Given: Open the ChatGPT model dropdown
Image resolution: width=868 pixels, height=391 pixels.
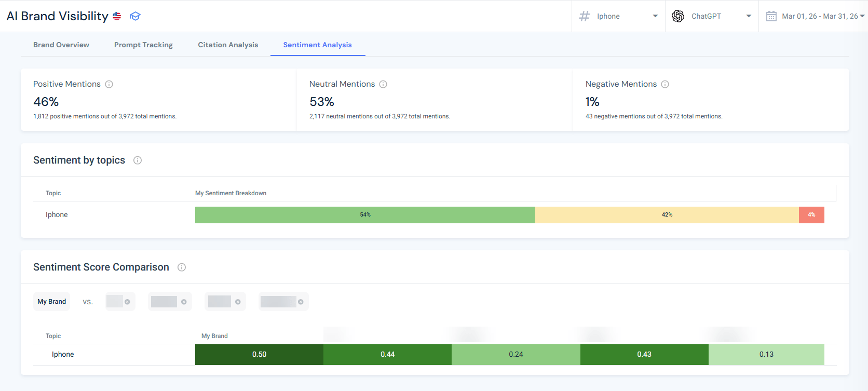Looking at the screenshot, I should pos(712,16).
